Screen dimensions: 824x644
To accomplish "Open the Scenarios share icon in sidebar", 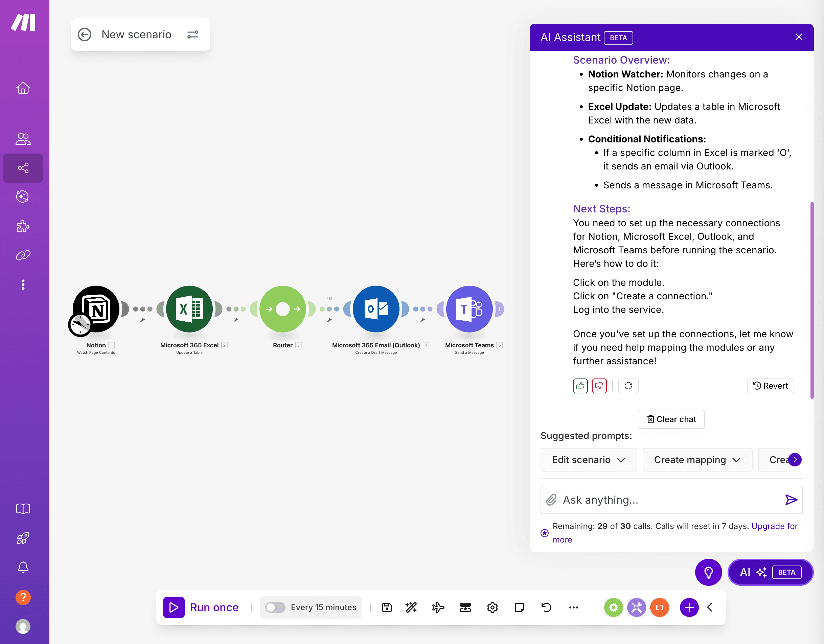I will tap(23, 168).
